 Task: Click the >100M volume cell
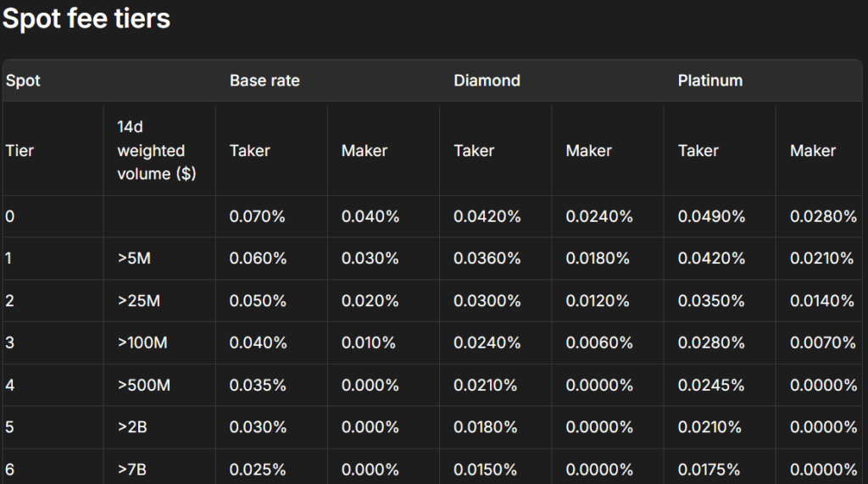pos(142,343)
